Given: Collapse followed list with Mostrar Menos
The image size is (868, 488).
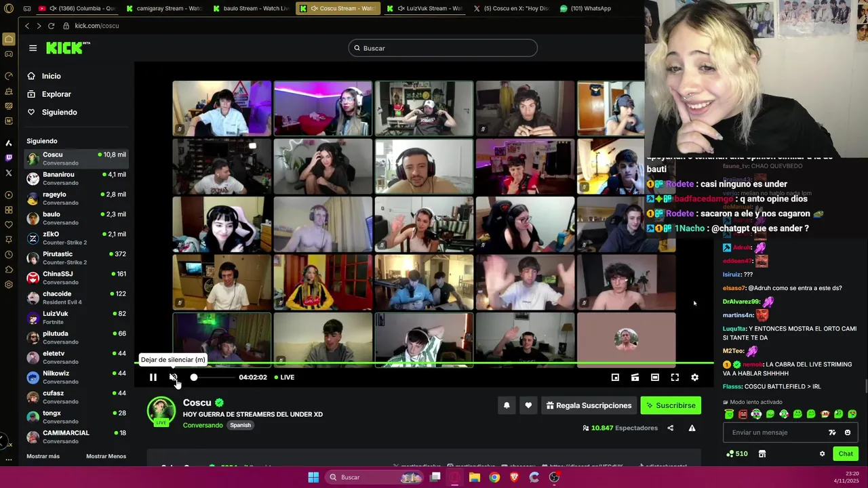Looking at the screenshot, I should point(106,456).
